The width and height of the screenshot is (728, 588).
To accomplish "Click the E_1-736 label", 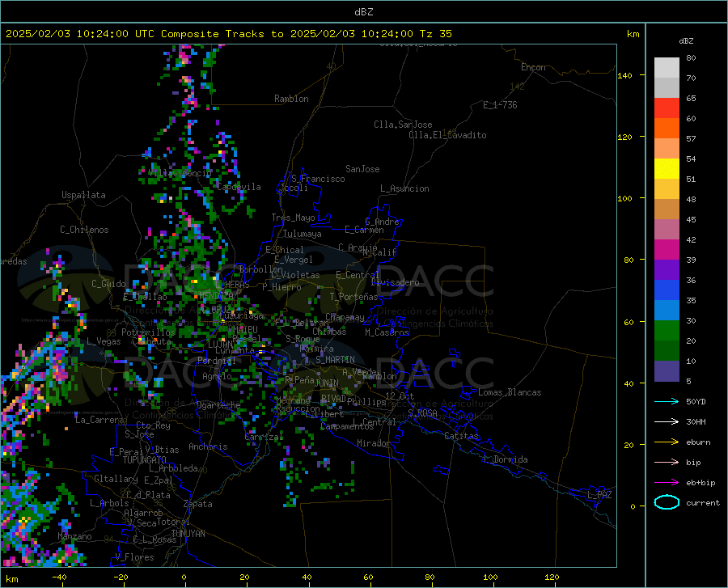I will click(x=500, y=105).
